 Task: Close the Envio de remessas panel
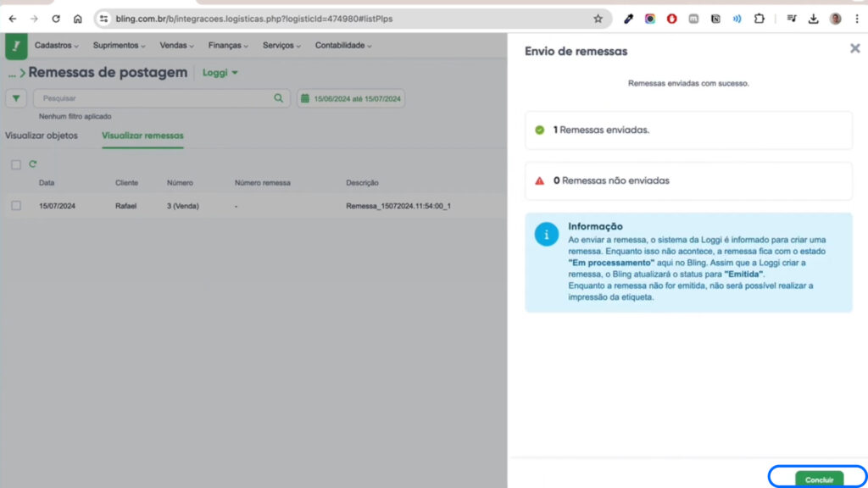pyautogui.click(x=854, y=48)
